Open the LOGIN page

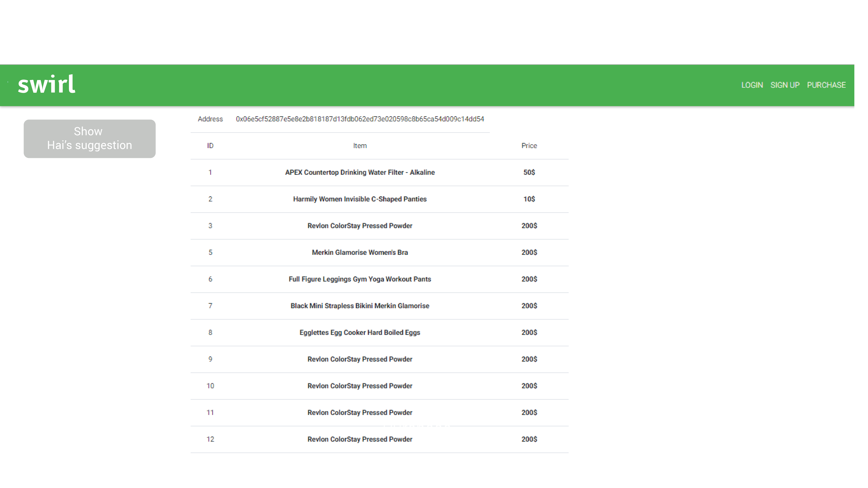(x=752, y=85)
